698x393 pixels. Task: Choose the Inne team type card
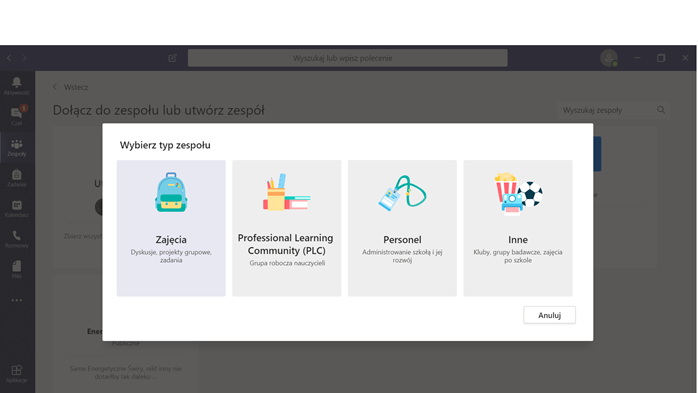coord(518,228)
